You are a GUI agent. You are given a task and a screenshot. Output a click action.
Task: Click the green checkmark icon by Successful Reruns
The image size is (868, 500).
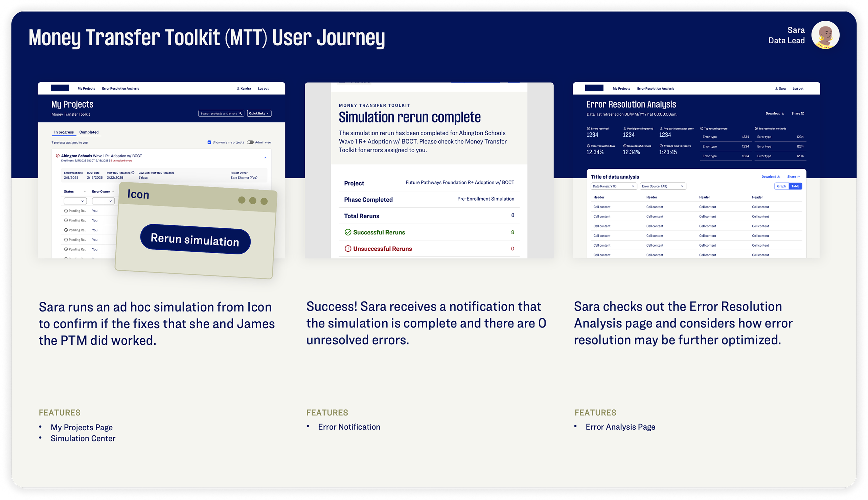pos(348,232)
